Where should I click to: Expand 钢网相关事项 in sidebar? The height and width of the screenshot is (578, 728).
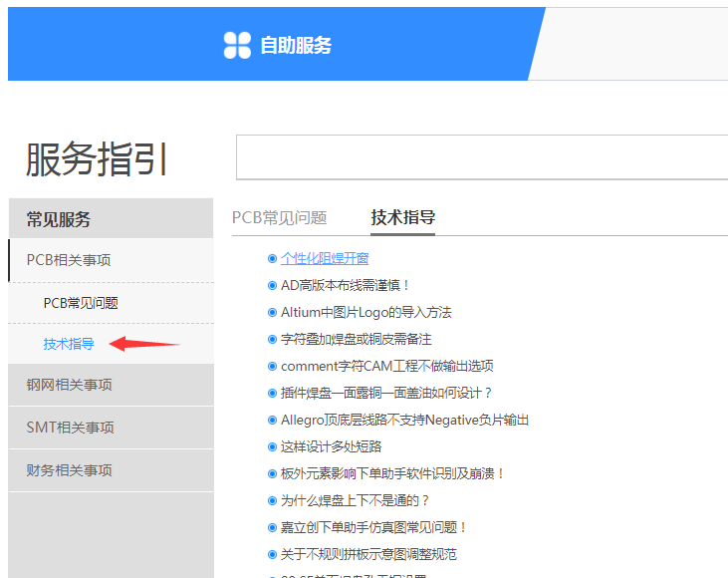pyautogui.click(x=70, y=385)
